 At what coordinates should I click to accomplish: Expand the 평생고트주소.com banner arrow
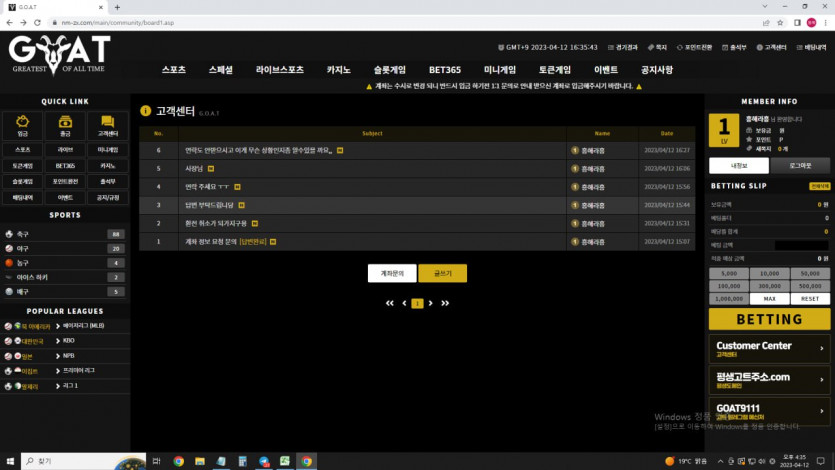[822, 380]
